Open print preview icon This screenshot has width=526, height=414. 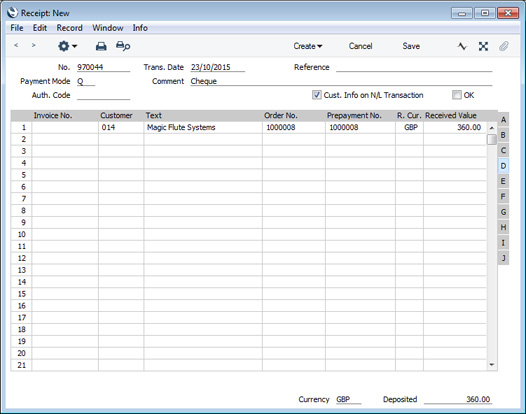coord(123,46)
